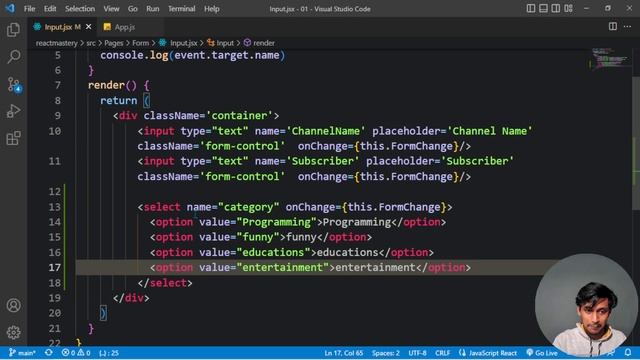
Task: Open the File menu
Action: 29,9
